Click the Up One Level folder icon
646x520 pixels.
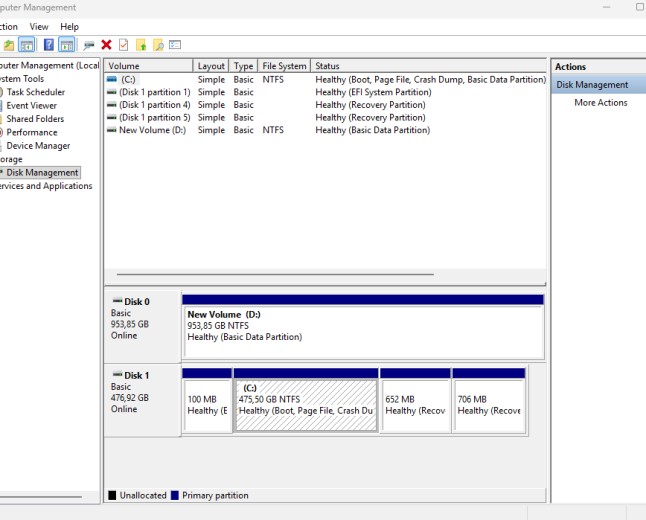(9, 45)
